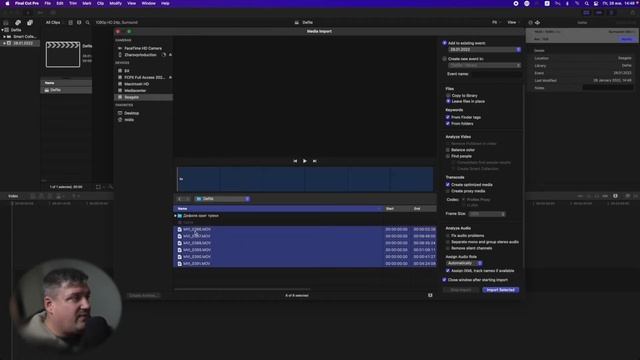Enable Create proxy media checkbox
The width and height of the screenshot is (640, 360).
448,191
